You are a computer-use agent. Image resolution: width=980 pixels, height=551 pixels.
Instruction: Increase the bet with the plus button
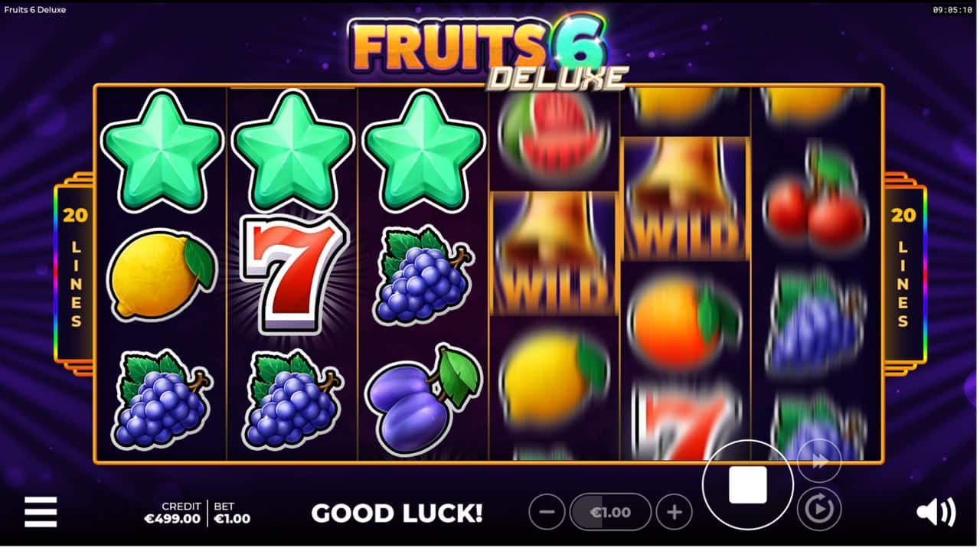pyautogui.click(x=674, y=512)
